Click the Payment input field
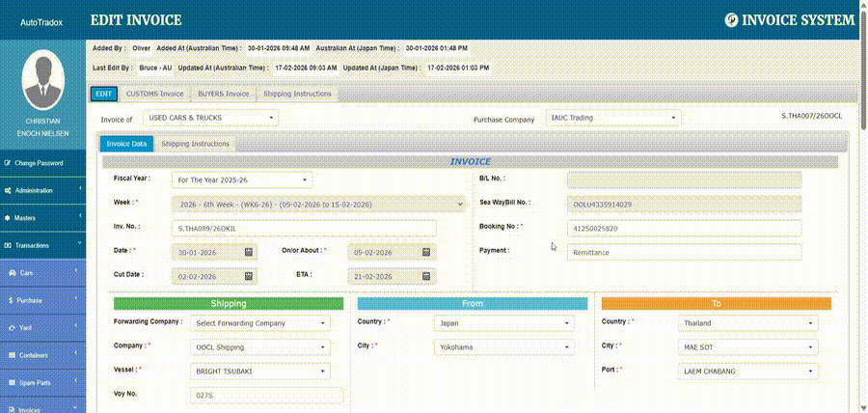Screen dimensions: 868x413 coord(684,252)
